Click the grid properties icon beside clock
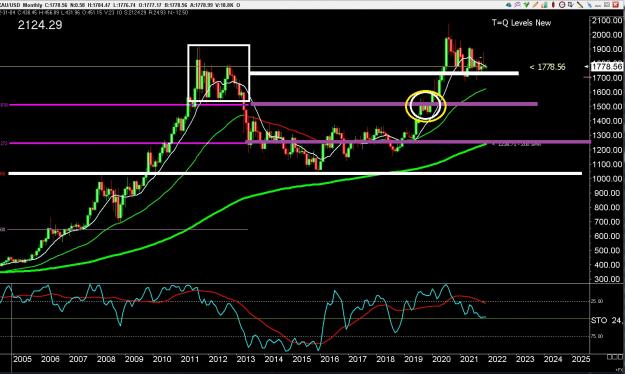The width and height of the screenshot is (625, 374). 571,5
